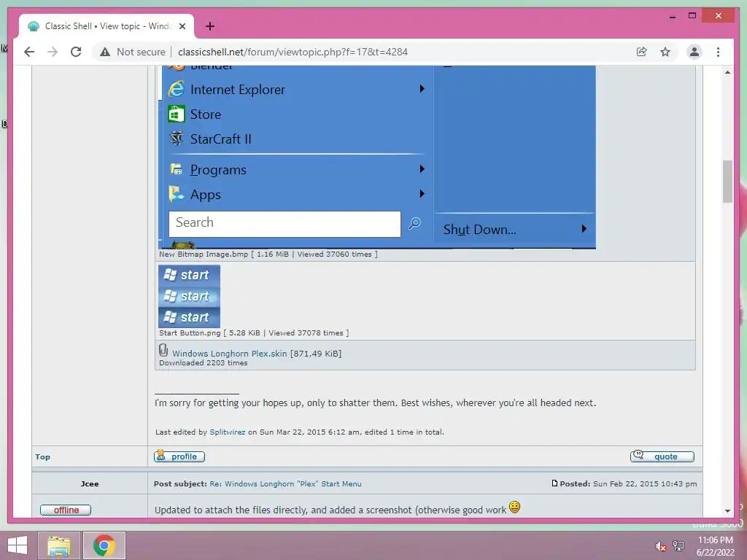Click the paperclip attachment icon
Screen dimensions: 747x560
[163, 351]
